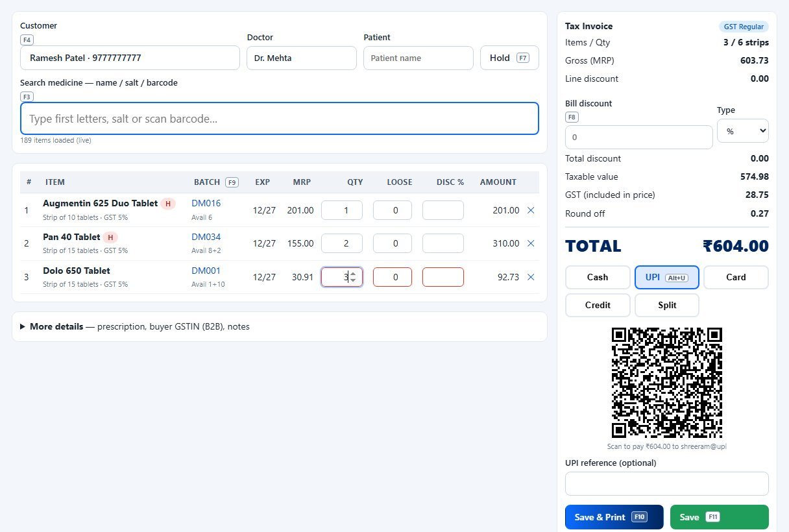Image resolution: width=789 pixels, height=532 pixels.
Task: Increment Dolo 650 quantity stepper arrow
Action: [353, 274]
